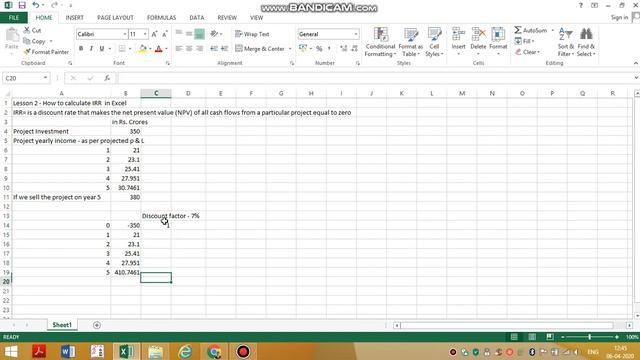Open the Format cells menu
640x360 pixels.
(x=498, y=42)
